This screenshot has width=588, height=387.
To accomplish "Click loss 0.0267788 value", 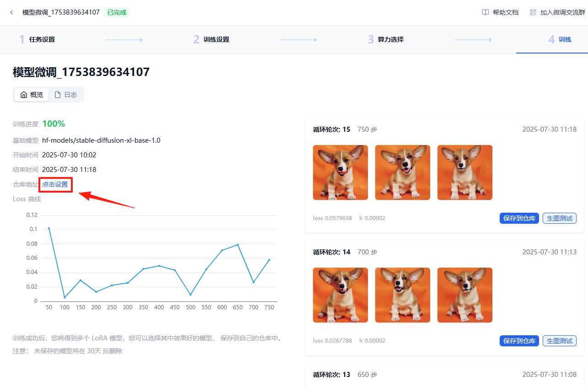I will pos(333,341).
